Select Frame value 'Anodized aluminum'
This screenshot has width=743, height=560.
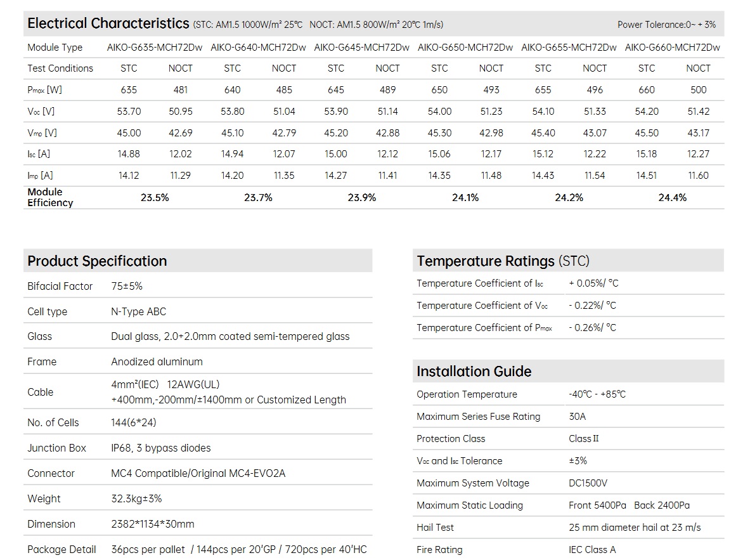coord(157,361)
